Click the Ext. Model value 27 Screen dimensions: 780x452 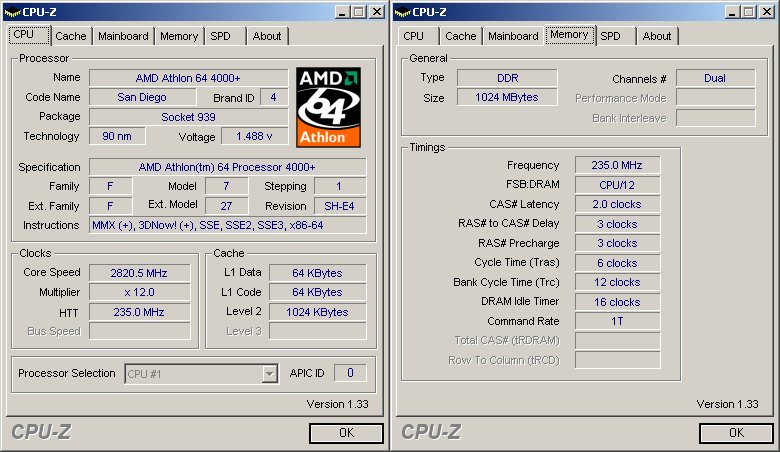226,206
